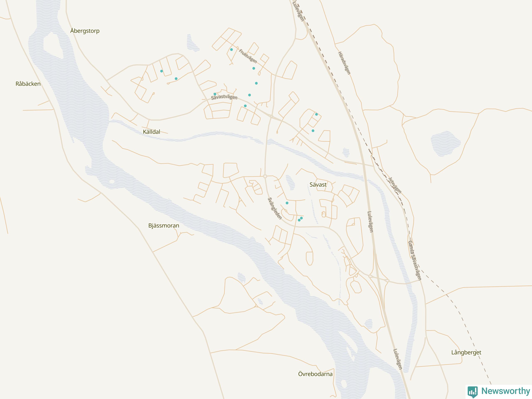This screenshot has width=532, height=399.
Task: Select the Jutevägen road label
Action: pyautogui.click(x=395, y=185)
